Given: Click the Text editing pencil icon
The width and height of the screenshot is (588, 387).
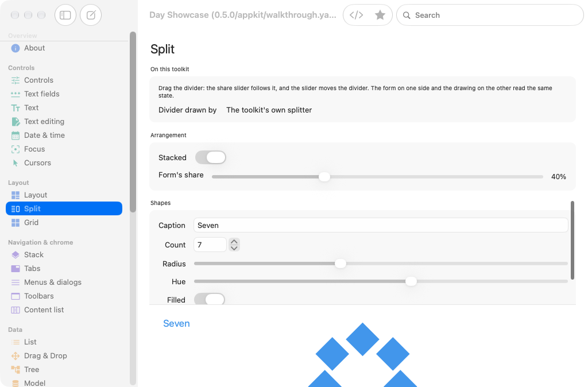Looking at the screenshot, I should click(16, 122).
